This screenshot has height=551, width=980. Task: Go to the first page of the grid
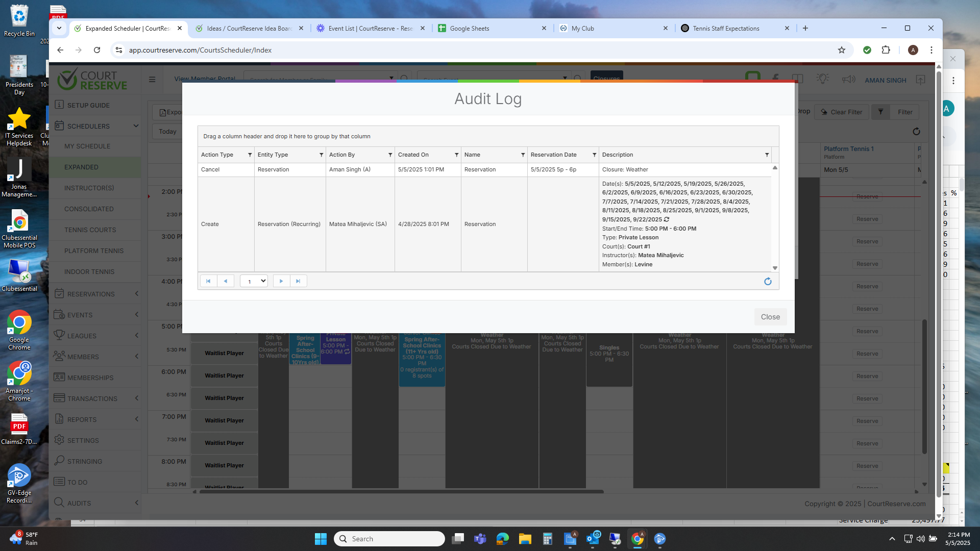click(x=208, y=281)
